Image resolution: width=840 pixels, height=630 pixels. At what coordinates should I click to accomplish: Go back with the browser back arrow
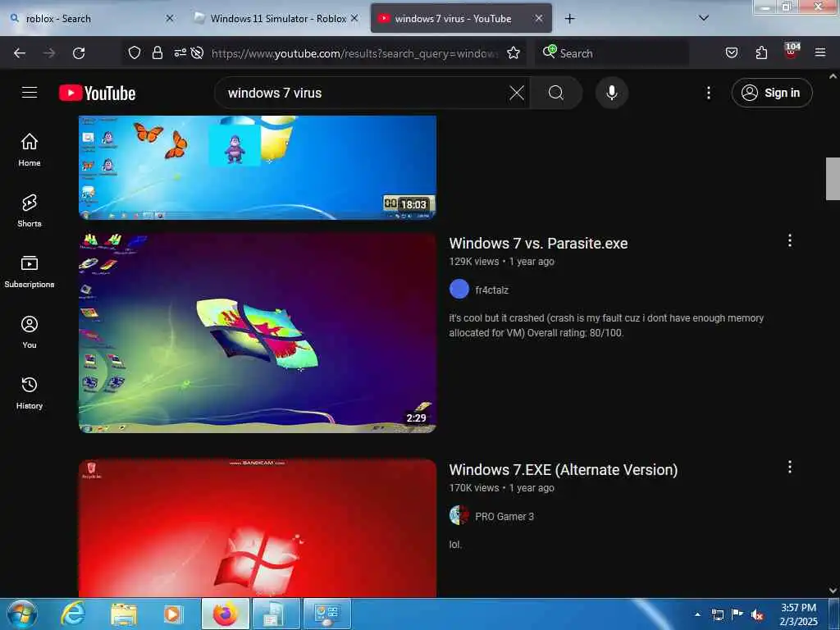click(x=20, y=53)
